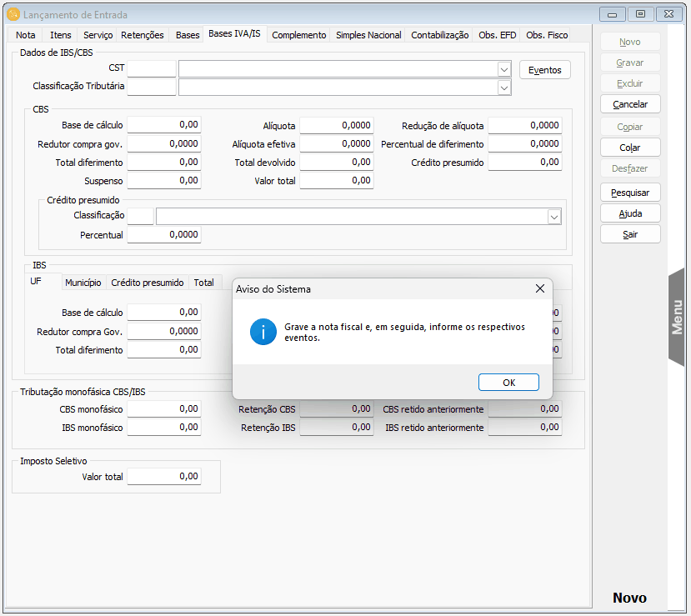Click OK in the Aviso do Sistema dialog

(508, 383)
